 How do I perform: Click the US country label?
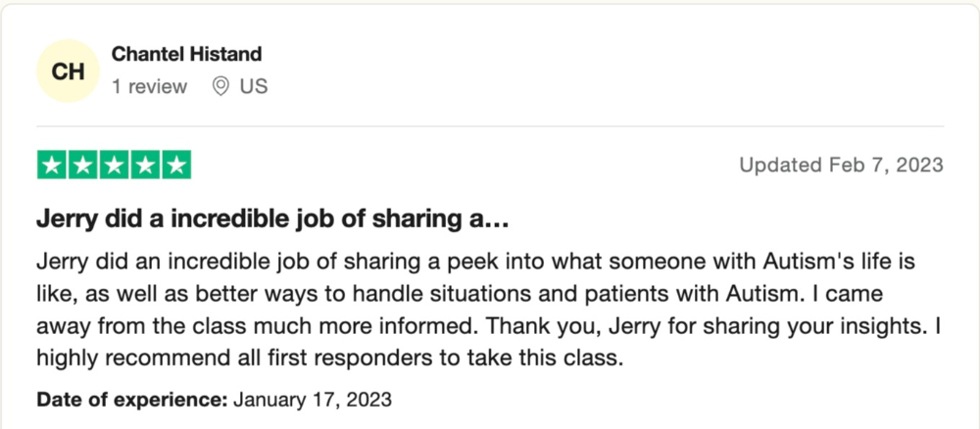tap(254, 86)
